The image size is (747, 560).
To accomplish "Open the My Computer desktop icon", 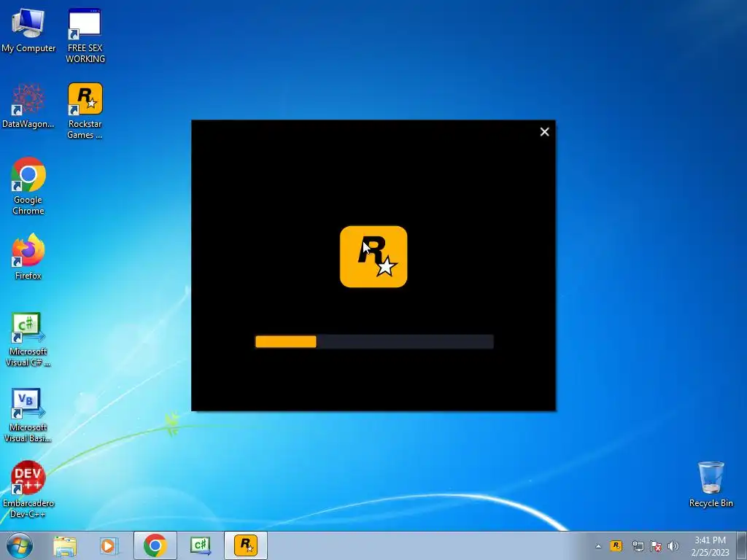I will tap(28, 29).
